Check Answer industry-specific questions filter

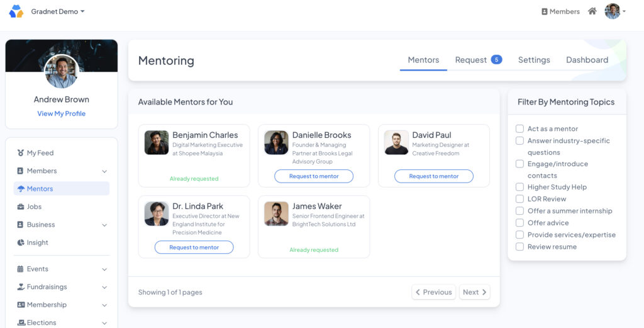(x=519, y=140)
